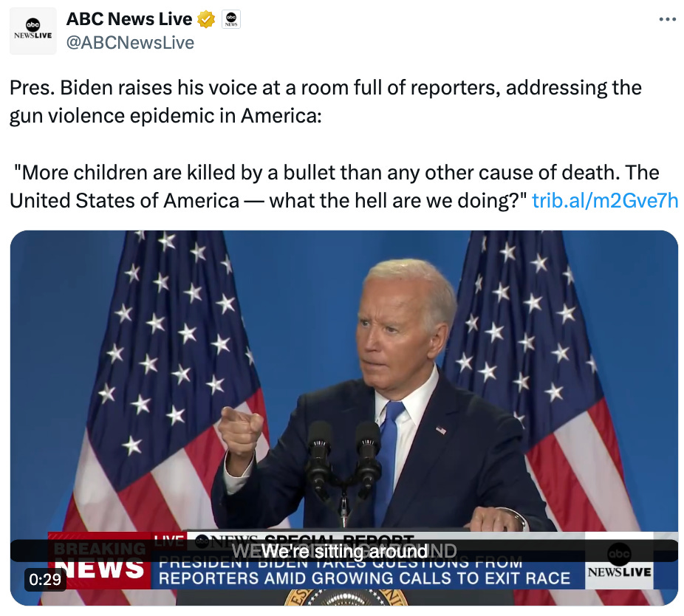Click the ABC News Live display name
This screenshot has height=616, width=684.
(x=129, y=18)
